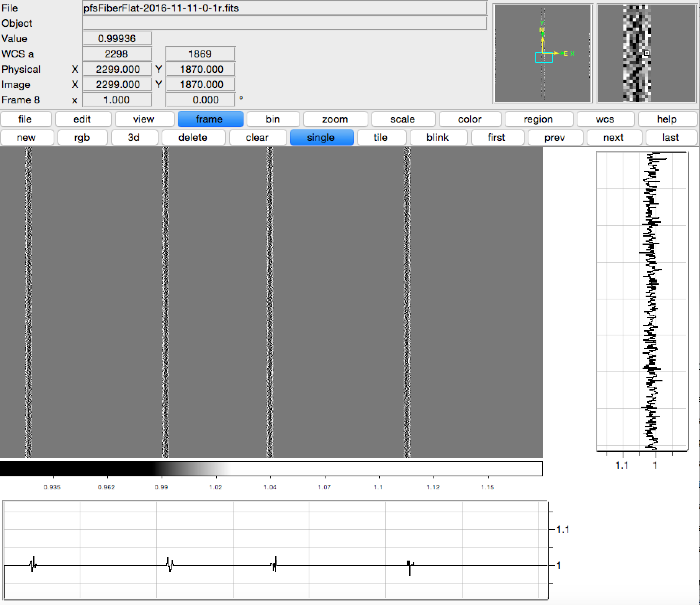700x605 pixels.
Task: Open the color button group
Action: coord(469,119)
